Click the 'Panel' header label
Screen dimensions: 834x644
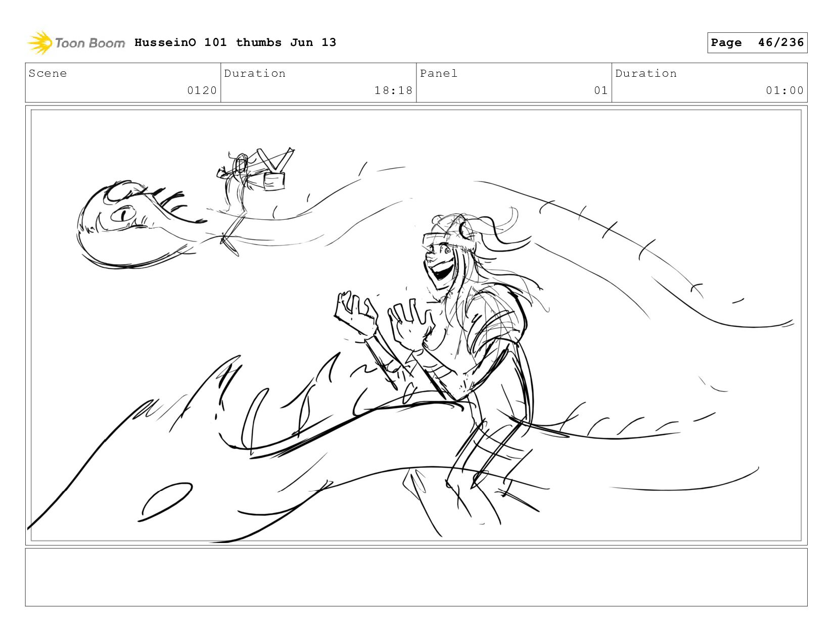tap(439, 73)
